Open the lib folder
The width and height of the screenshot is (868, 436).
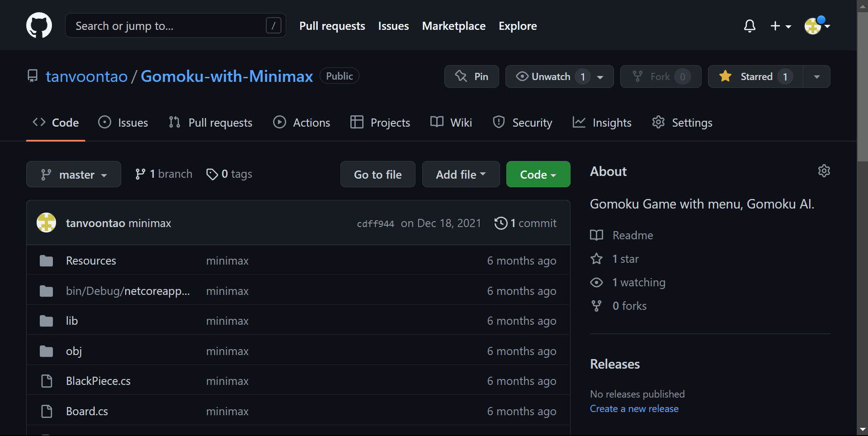[72, 321]
